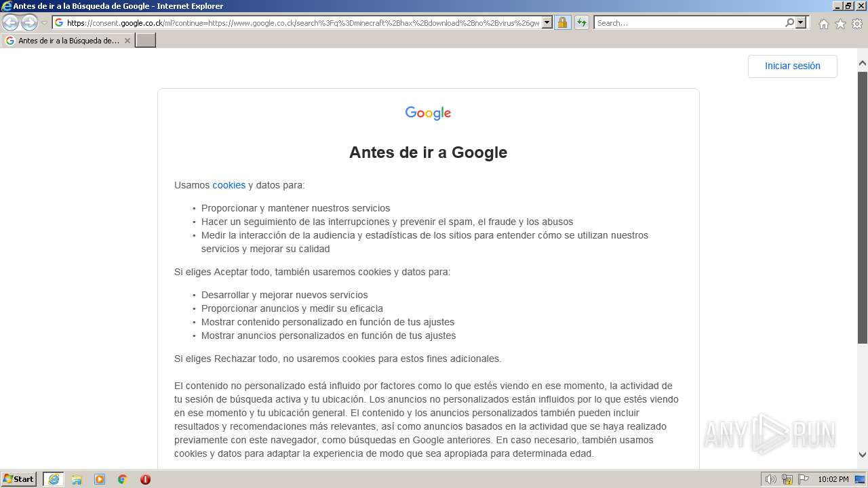Click the Iniciar sesión button
Viewport: 868px width, 488px height.
click(793, 66)
